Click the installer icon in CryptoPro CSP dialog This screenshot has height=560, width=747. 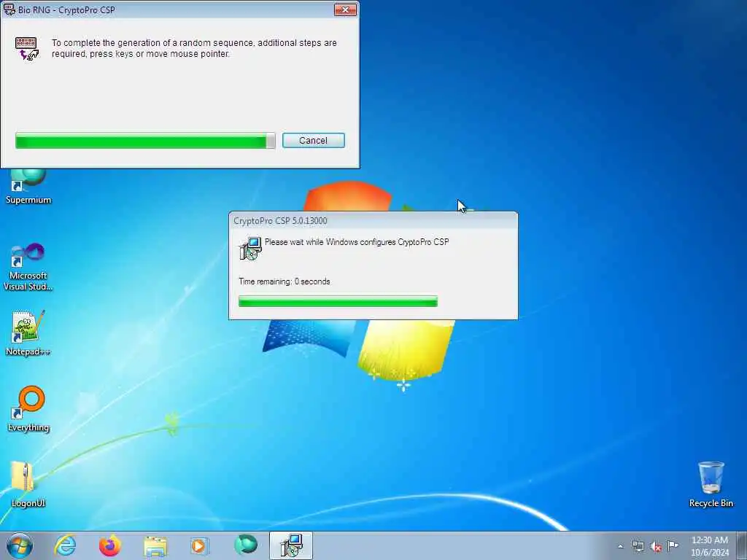click(250, 249)
